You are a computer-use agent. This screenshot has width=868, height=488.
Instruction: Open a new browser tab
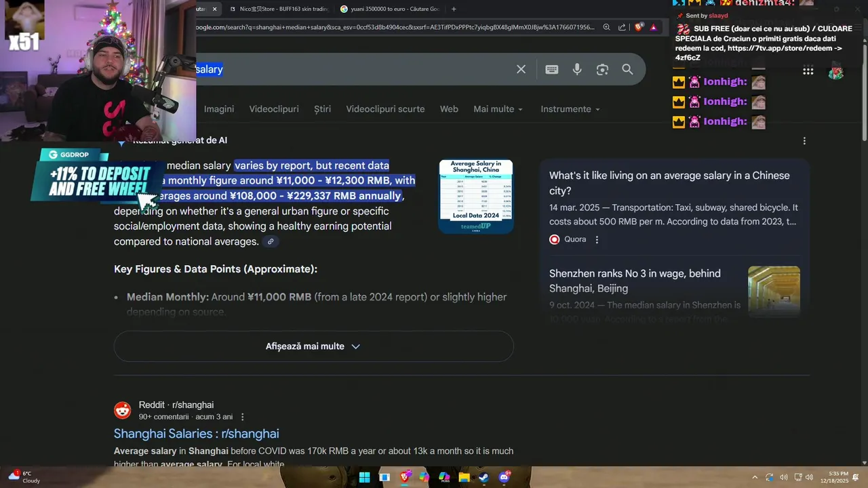[x=454, y=9]
